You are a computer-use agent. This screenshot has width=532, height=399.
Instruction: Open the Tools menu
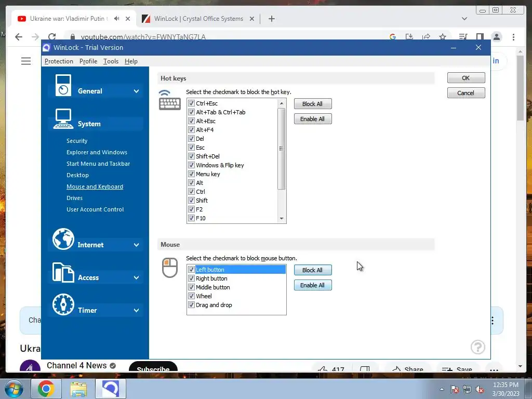tap(111, 61)
